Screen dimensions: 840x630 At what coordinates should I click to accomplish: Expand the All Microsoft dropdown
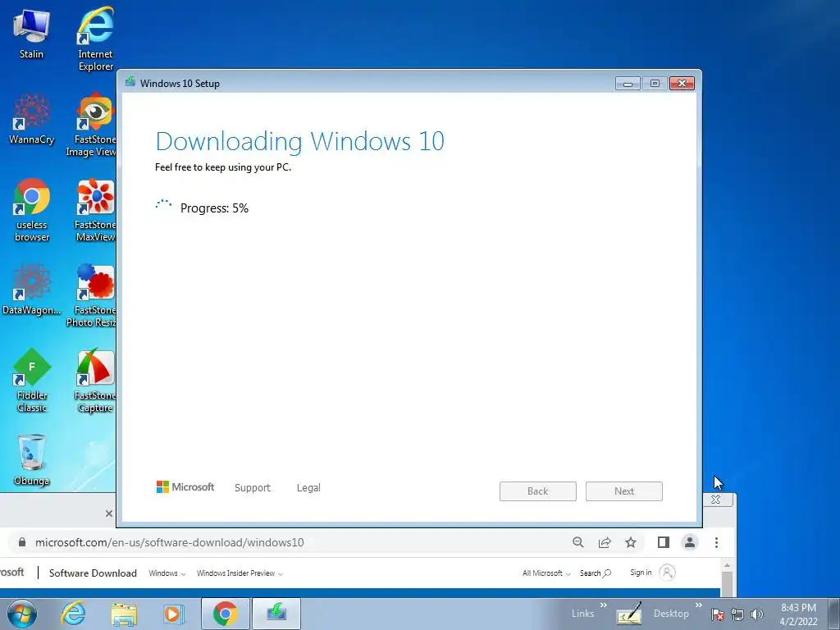pos(546,573)
